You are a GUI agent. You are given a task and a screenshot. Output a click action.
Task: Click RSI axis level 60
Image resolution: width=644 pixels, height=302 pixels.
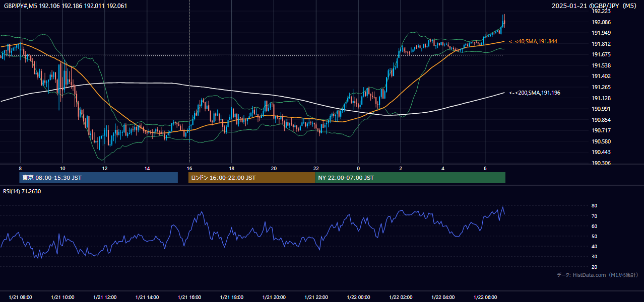coord(595,226)
